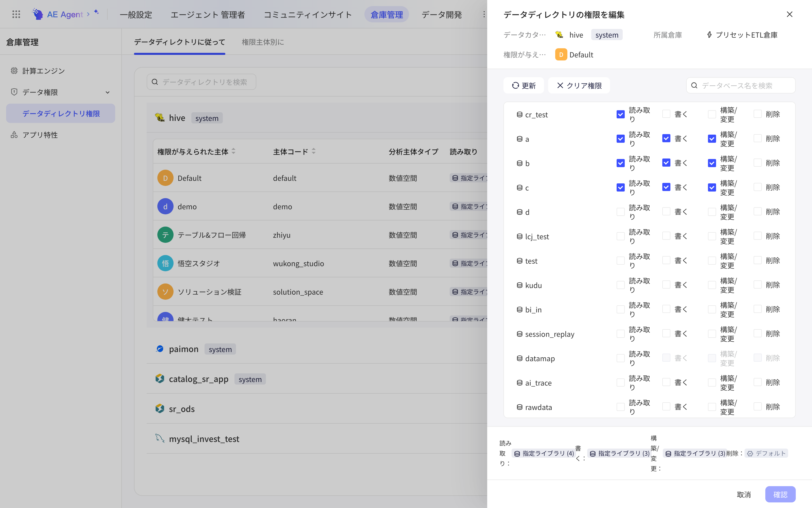This screenshot has width=812, height=508.
Task: Expand the AE Agent breadcrumb chevron
Action: pos(88,14)
